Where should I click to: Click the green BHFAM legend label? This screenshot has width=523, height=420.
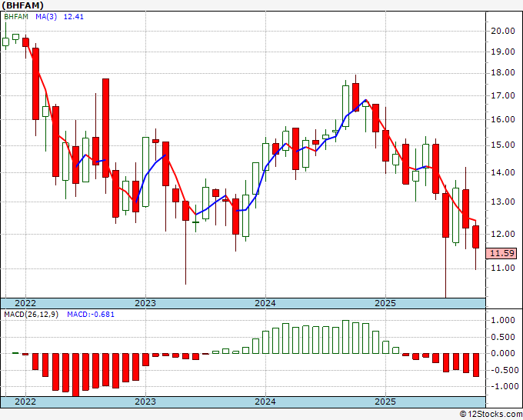pos(16,17)
